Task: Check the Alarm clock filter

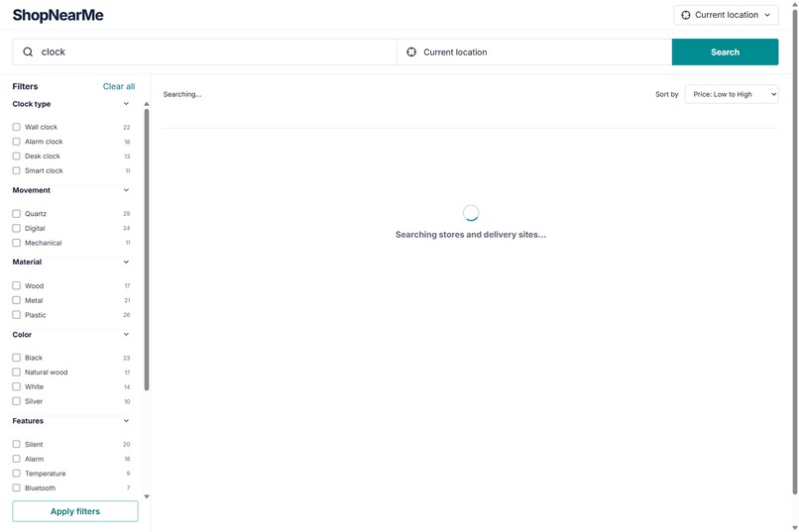Action: pos(16,142)
